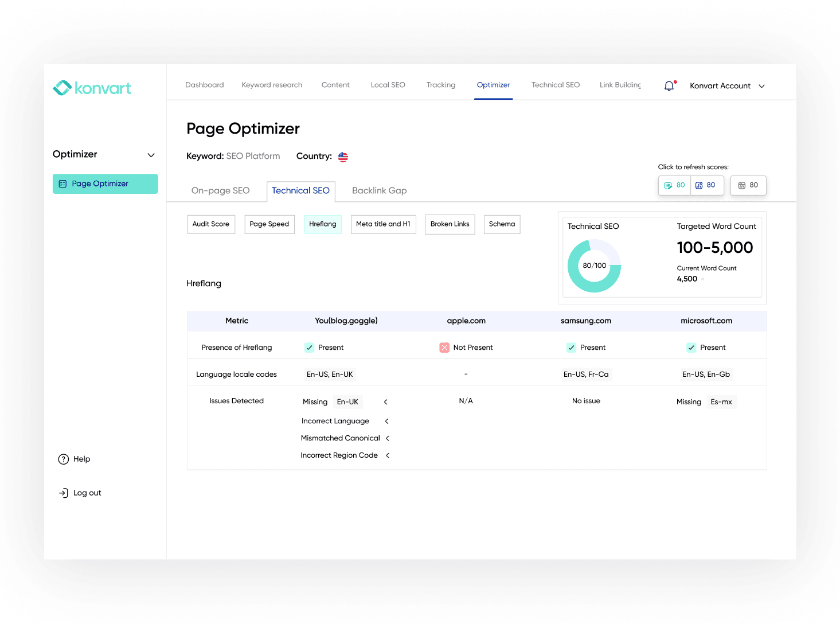This screenshot has width=840, height=624.
Task: Click the En-UK missing tag chip
Action: [348, 401]
